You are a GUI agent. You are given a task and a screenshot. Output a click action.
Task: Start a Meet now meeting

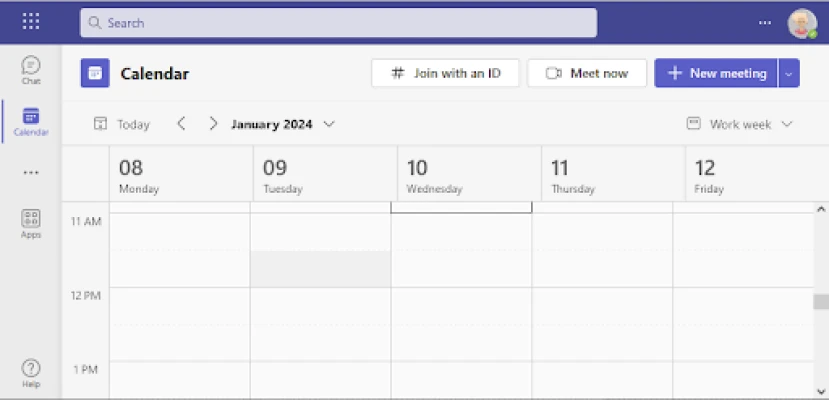587,73
